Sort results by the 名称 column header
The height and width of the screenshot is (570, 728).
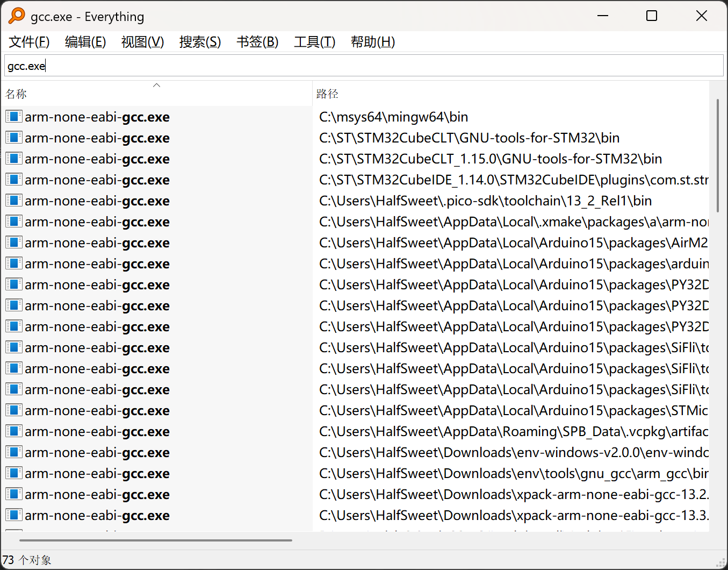[16, 94]
